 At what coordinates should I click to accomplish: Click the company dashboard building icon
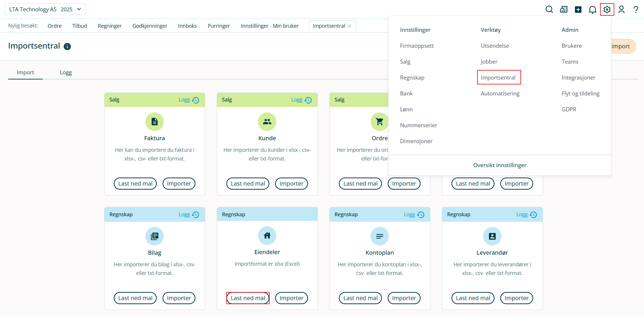[x=563, y=10]
